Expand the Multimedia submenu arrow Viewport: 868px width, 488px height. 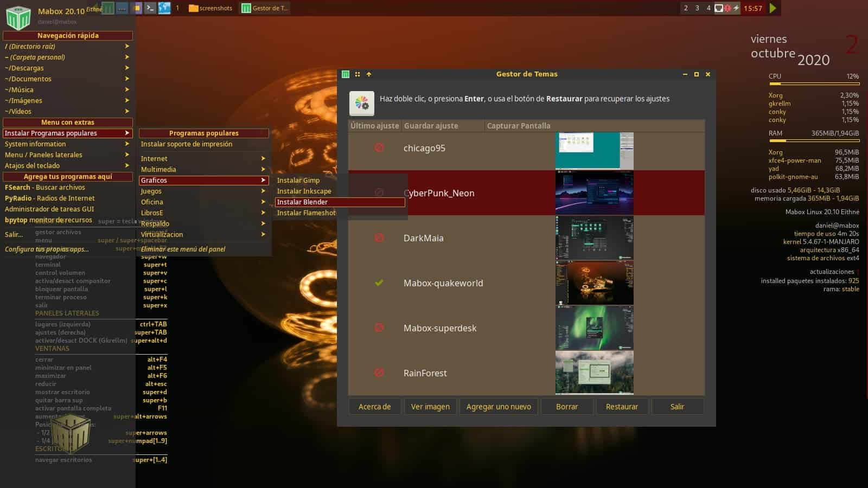pyautogui.click(x=263, y=169)
